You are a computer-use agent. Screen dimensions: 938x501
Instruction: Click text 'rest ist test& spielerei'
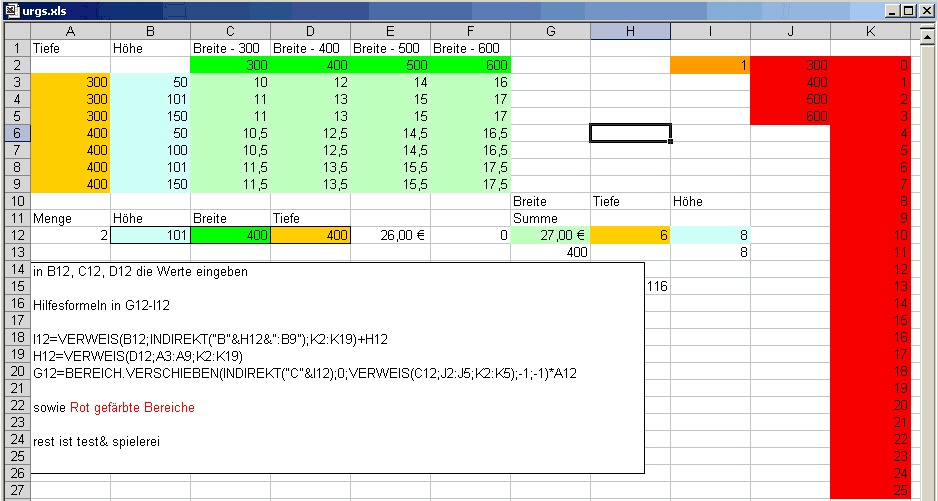(96, 442)
